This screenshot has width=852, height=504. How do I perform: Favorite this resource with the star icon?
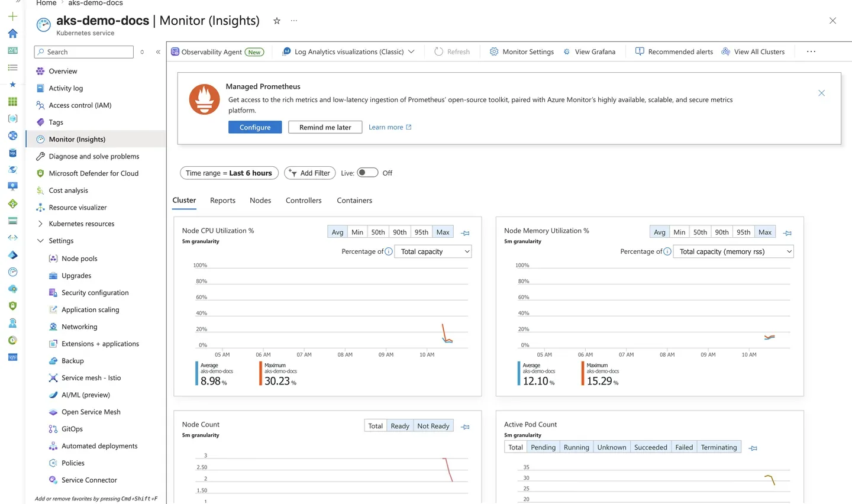[276, 21]
